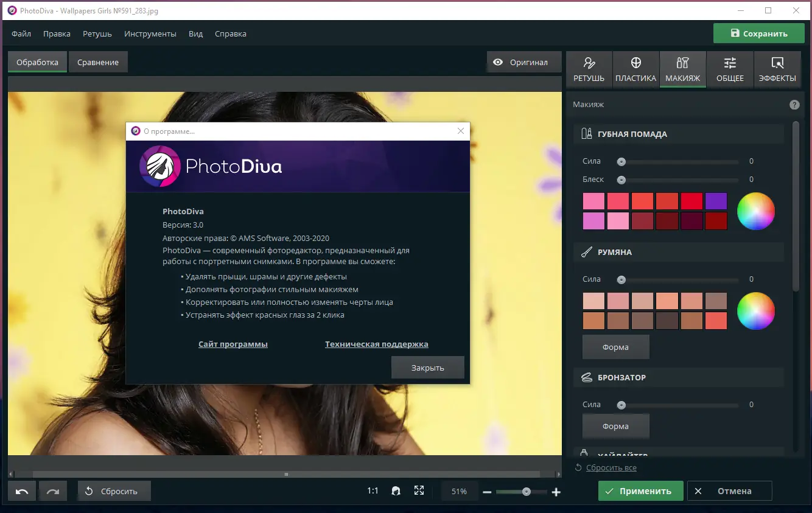Open the Инструменты menu
The width and height of the screenshot is (812, 513).
(x=150, y=34)
